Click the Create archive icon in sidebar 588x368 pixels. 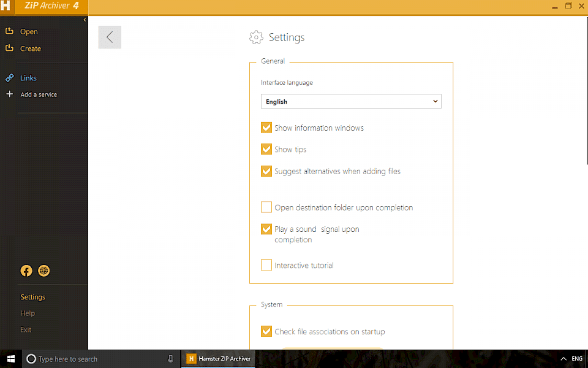(x=9, y=48)
